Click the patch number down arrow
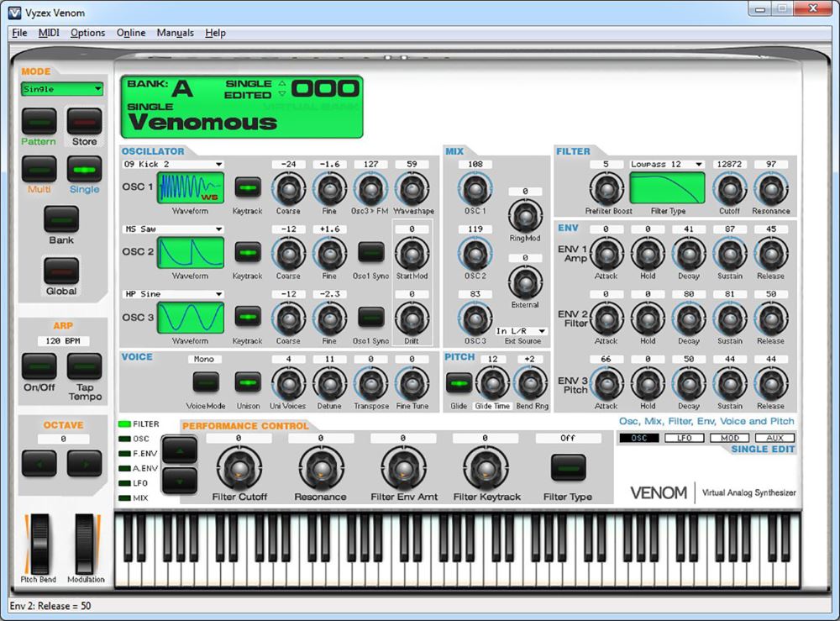 [x=282, y=94]
